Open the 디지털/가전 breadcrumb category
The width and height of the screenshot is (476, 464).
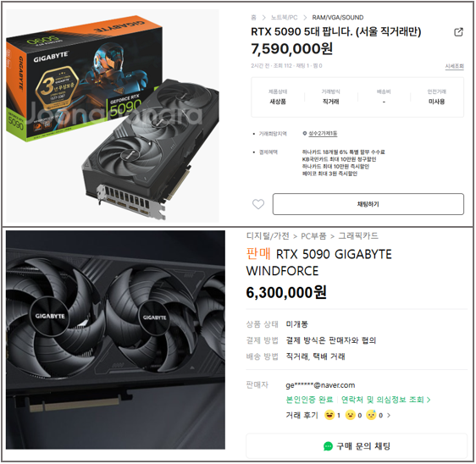pos(268,236)
